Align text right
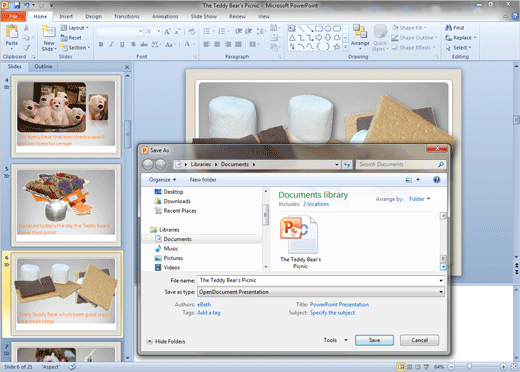 pos(228,44)
